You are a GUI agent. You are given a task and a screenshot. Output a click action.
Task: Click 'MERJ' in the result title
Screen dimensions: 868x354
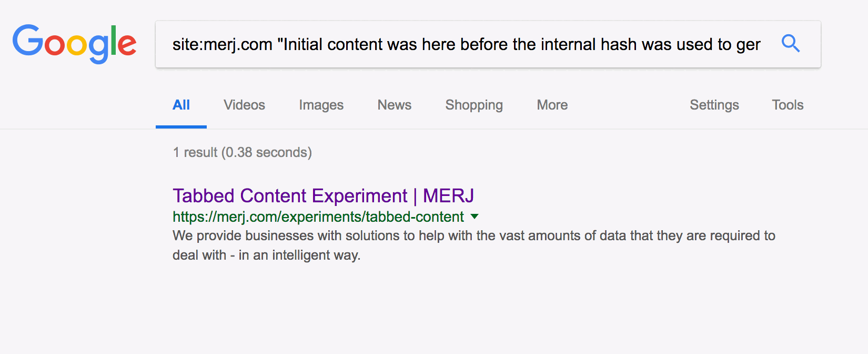click(x=448, y=196)
